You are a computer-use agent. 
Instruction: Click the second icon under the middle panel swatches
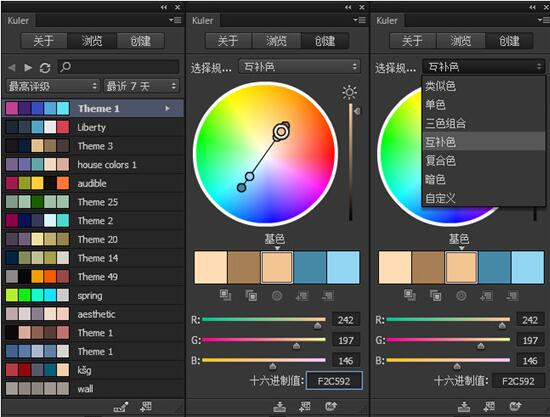click(251, 295)
